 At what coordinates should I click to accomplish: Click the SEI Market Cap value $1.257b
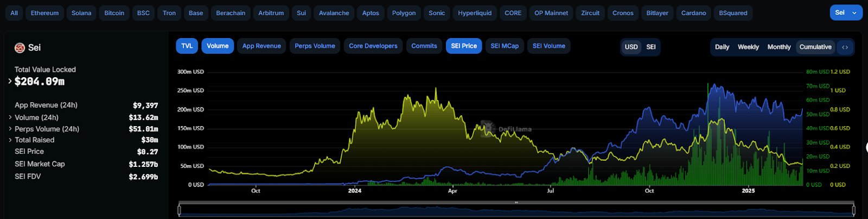pyautogui.click(x=143, y=164)
